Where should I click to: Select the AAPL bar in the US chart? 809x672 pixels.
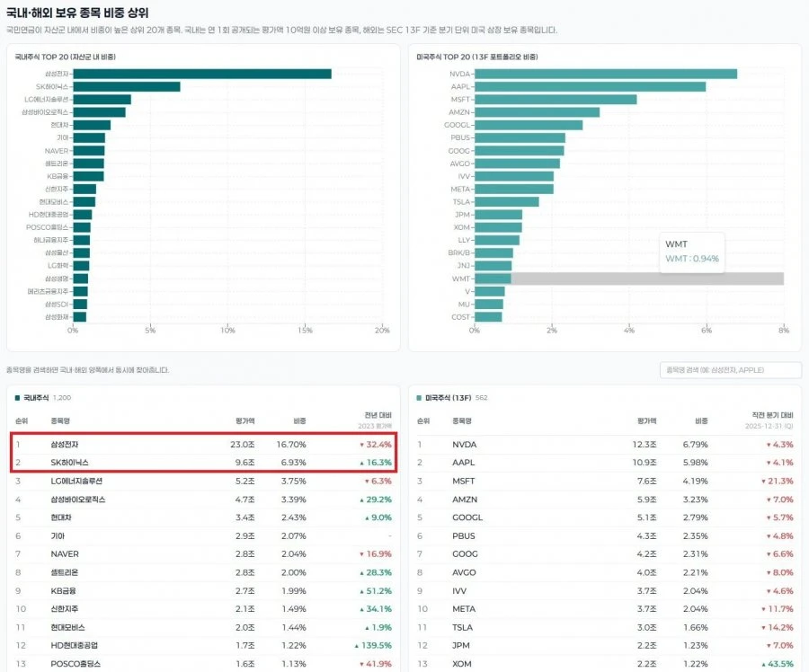[x=591, y=86]
